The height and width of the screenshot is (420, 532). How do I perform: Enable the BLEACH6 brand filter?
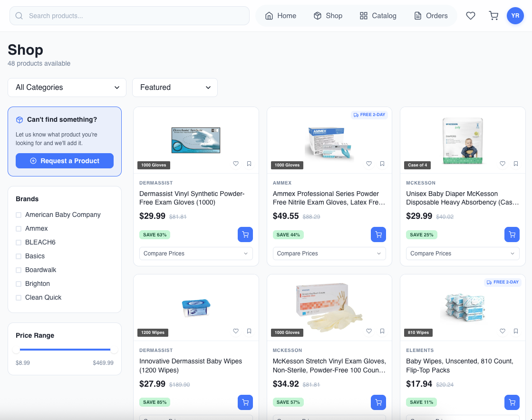point(18,242)
